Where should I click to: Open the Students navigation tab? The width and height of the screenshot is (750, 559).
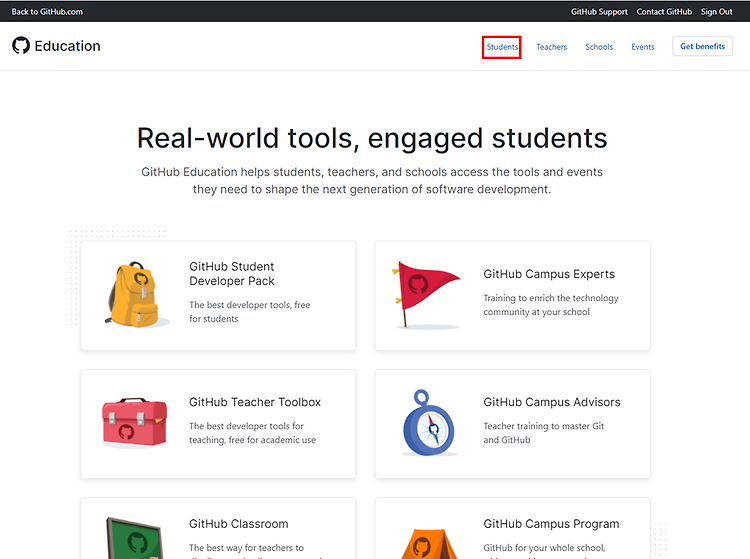coord(502,47)
